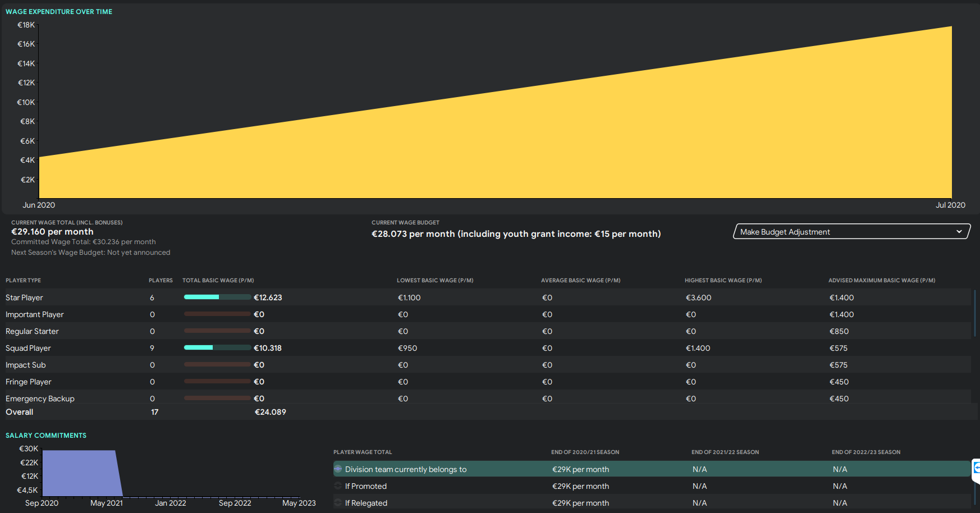Screen dimensions: 980x513
Task: Click the €1.100 lowest wage value
Action: [x=409, y=297]
